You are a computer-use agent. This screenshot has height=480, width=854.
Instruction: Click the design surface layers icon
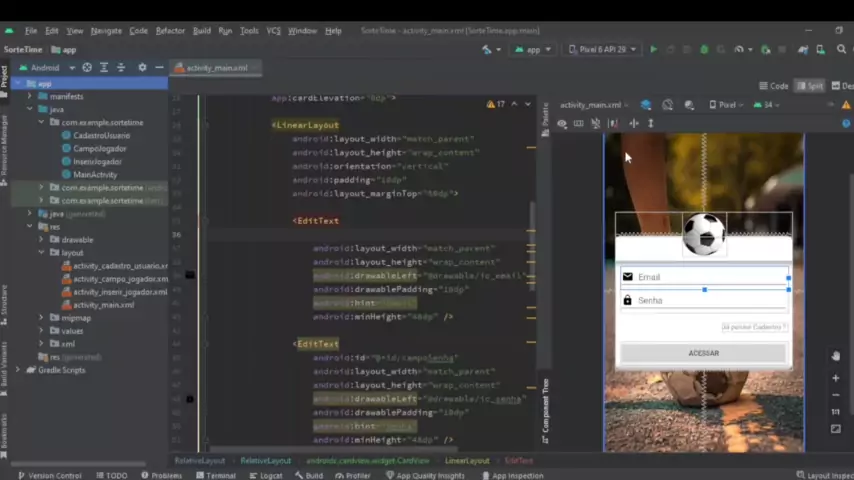646,104
